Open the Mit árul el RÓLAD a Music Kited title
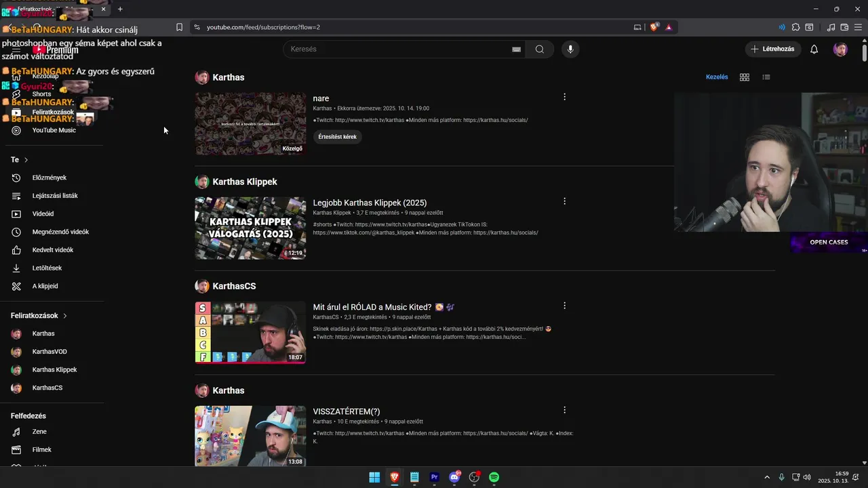Viewport: 868px width, 488px height. click(x=383, y=307)
